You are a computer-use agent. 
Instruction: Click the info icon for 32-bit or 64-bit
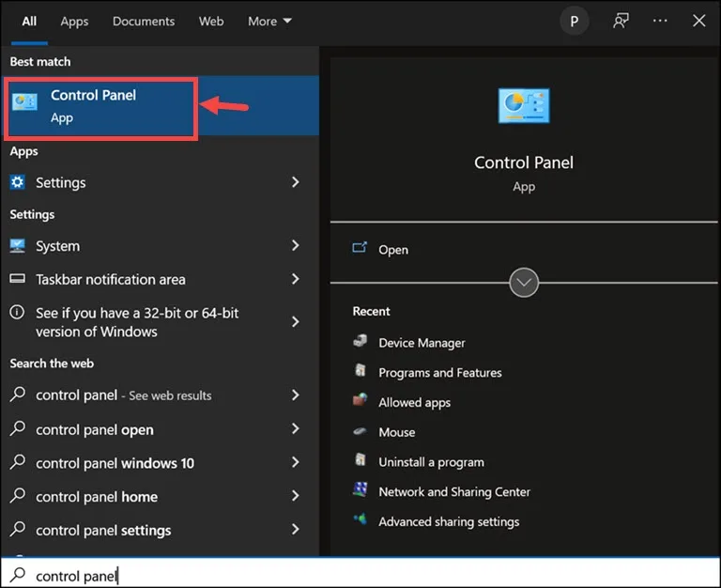point(18,313)
